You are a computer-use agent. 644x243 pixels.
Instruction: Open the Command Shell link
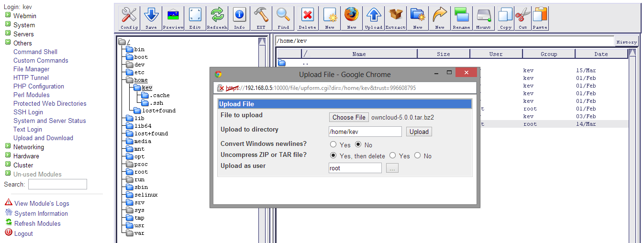(35, 52)
